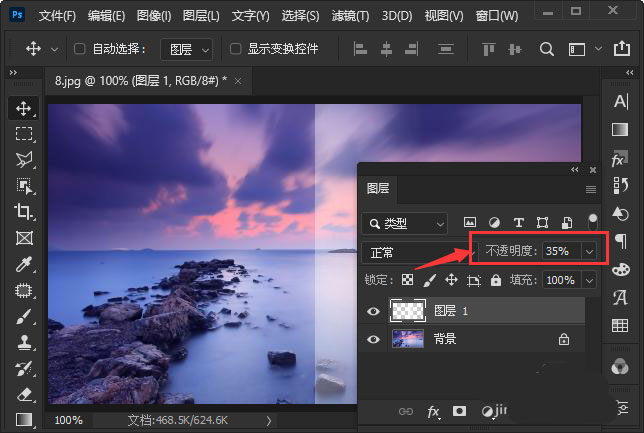644x433 pixels.
Task: Open the 滤镜(T) menu
Action: [x=349, y=16]
